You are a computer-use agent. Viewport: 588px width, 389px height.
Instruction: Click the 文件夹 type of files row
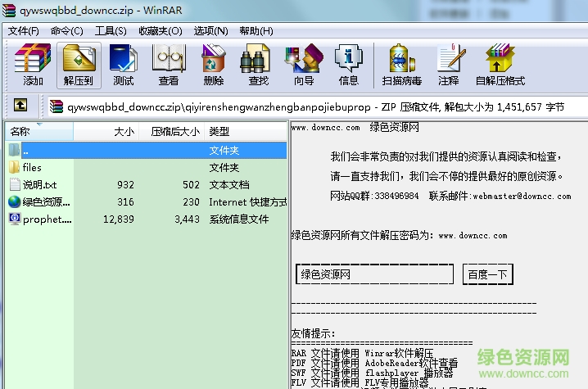point(224,167)
